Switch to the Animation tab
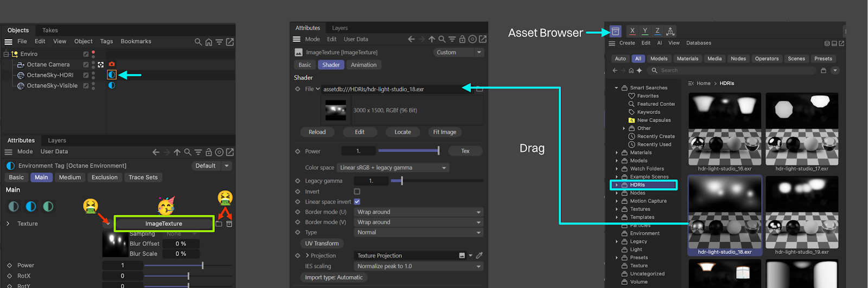 pyautogui.click(x=363, y=65)
